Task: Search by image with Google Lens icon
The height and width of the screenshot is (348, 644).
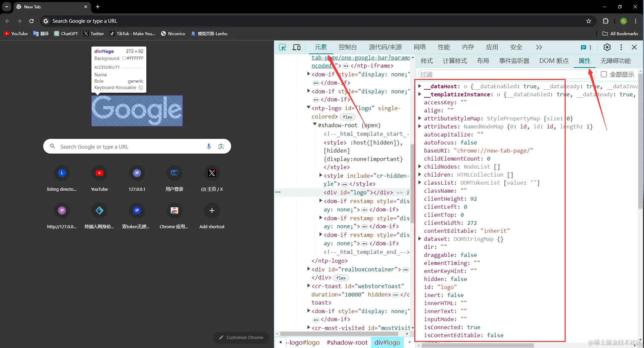Action: coord(221,147)
